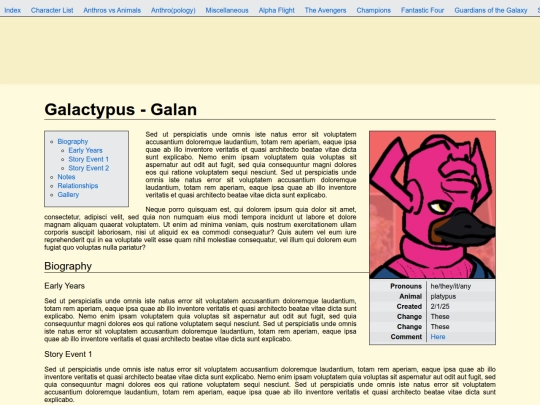Navigate to Alpha Flight
The image size is (540, 405).
(277, 10)
